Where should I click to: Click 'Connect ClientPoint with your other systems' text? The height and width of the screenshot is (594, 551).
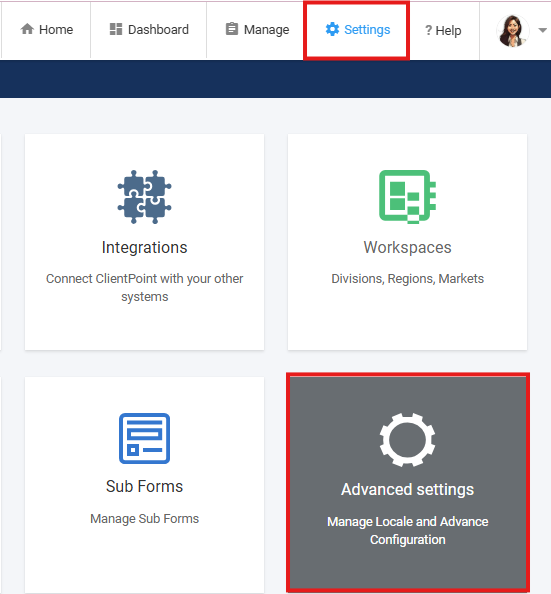(x=144, y=287)
